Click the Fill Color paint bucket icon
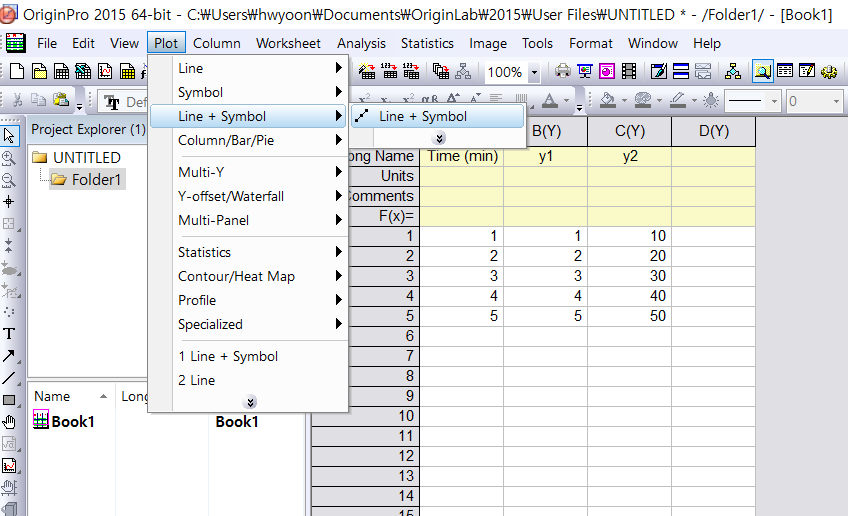Viewport: 848px width, 516px height. pyautogui.click(x=608, y=100)
